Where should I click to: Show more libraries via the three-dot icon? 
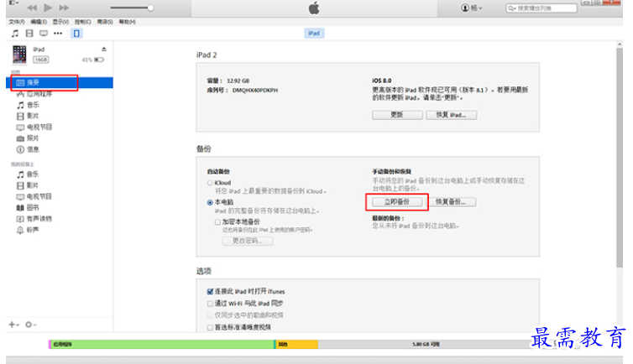click(58, 34)
